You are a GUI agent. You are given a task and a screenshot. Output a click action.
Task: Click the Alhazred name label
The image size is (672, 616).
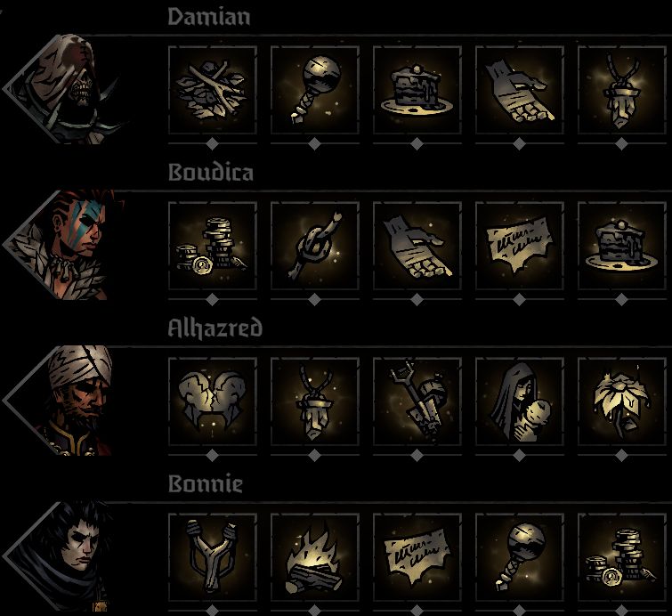point(215,328)
